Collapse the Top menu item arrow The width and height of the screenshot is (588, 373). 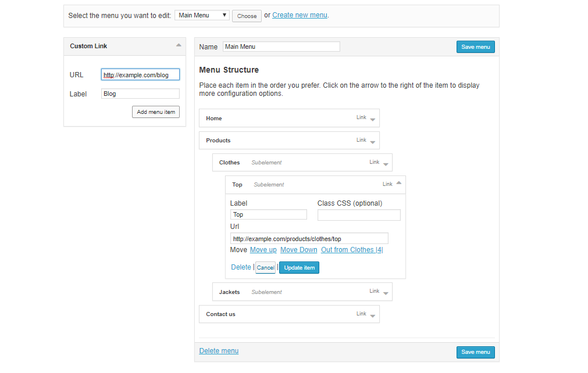point(398,184)
